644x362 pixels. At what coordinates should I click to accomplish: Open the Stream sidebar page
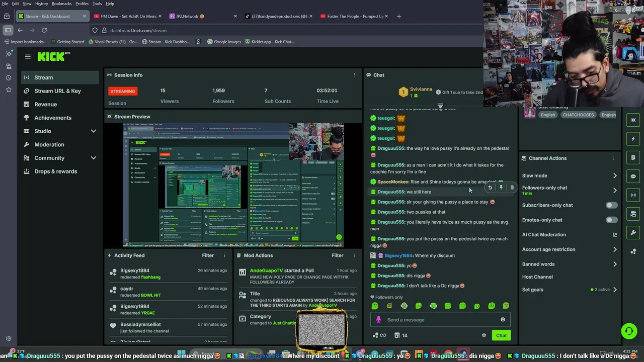(x=60, y=77)
